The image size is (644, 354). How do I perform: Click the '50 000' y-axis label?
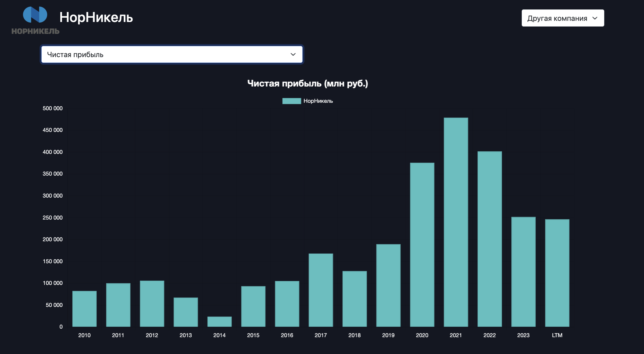[54, 305]
